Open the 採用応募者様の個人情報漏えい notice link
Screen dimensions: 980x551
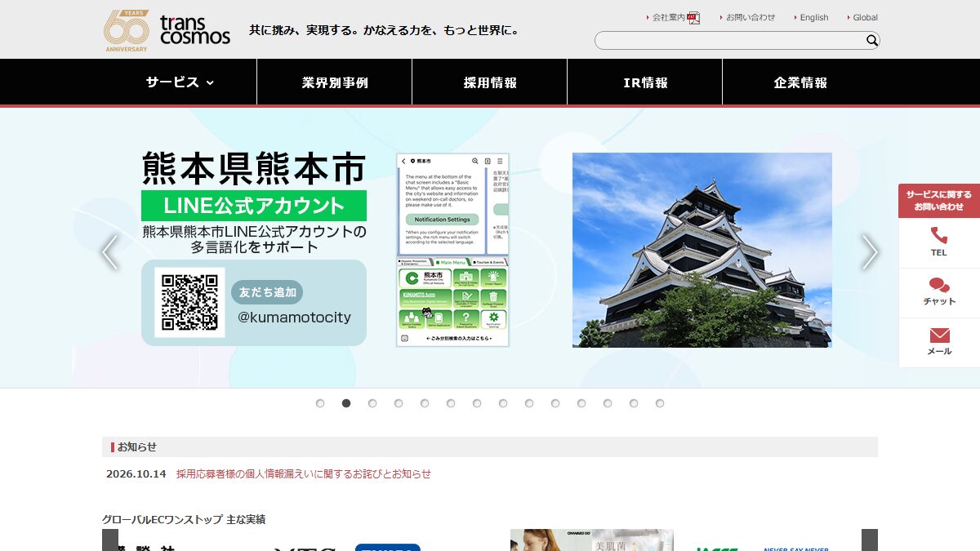(x=304, y=473)
